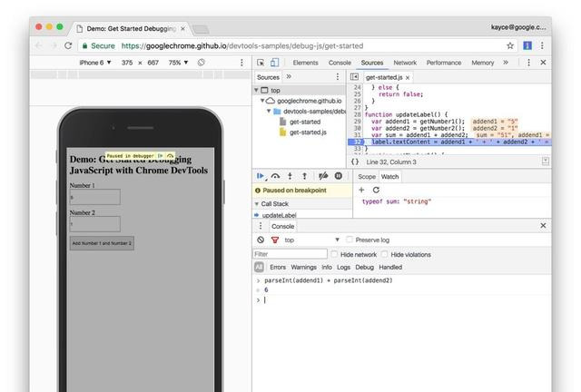This screenshot has width=581, height=392.
Task: Switch to the Scope pane tab
Action: [x=367, y=177]
